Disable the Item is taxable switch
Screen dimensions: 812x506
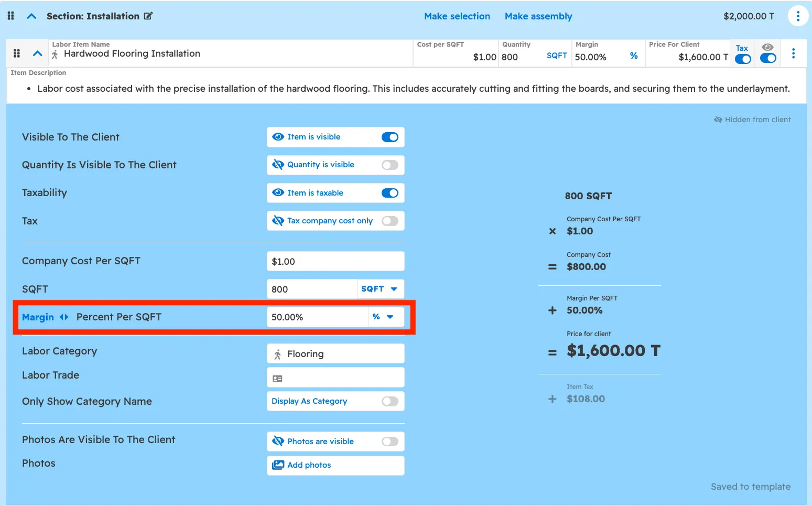click(x=389, y=193)
